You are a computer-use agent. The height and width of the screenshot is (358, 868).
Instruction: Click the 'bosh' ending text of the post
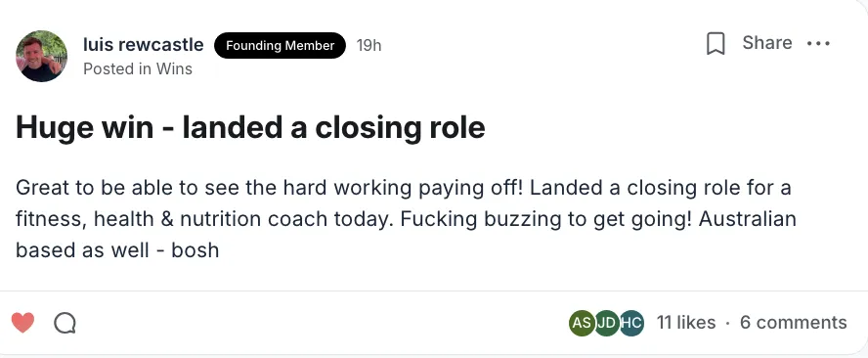pyautogui.click(x=195, y=250)
